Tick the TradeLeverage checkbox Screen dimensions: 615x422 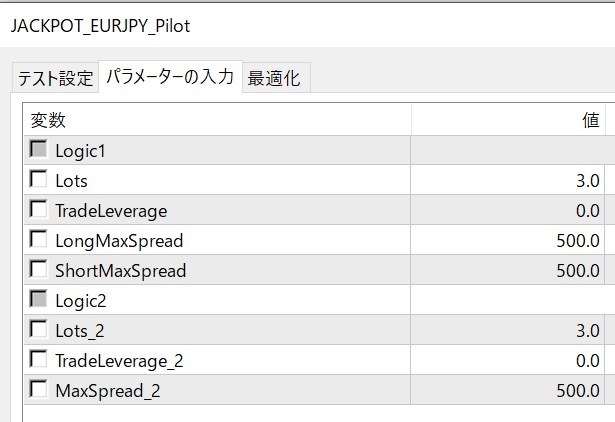click(x=39, y=210)
